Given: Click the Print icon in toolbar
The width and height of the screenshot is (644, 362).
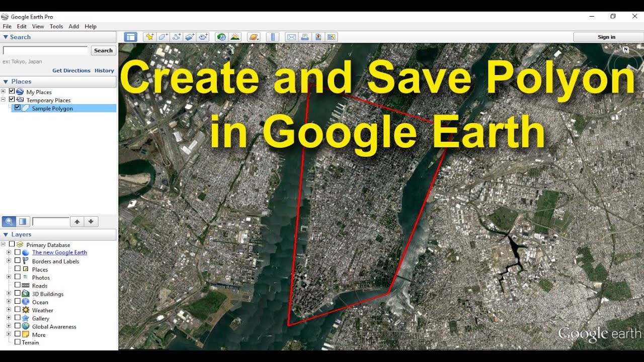Looking at the screenshot, I should click(x=304, y=37).
